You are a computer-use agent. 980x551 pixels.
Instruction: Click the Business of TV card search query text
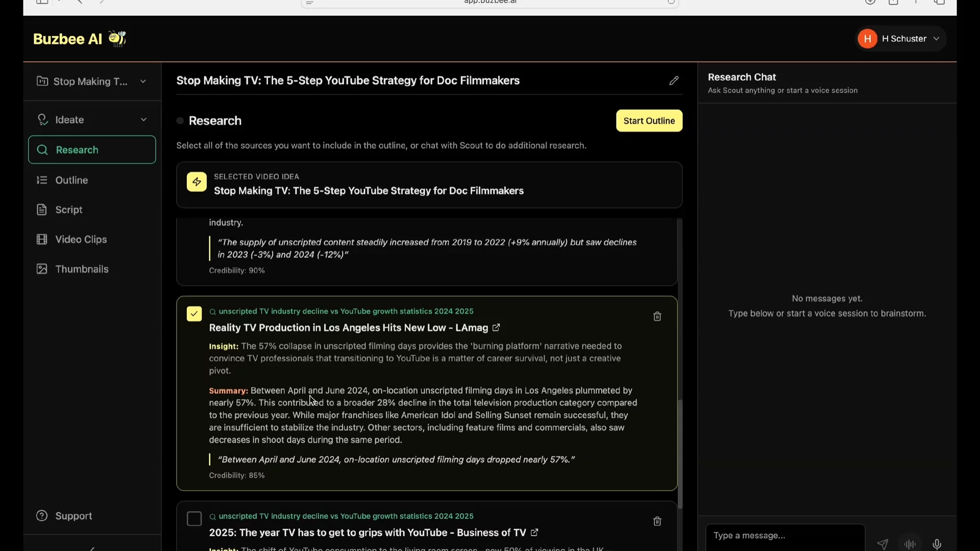(346, 516)
